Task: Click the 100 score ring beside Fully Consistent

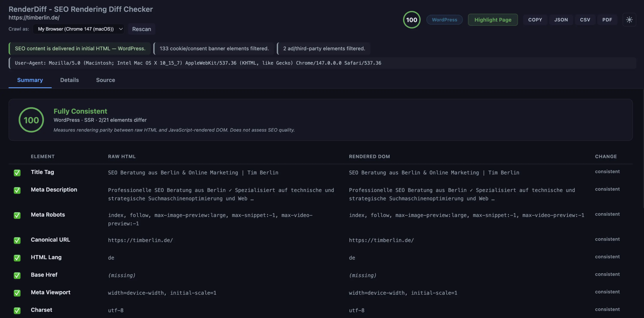Action: tap(31, 120)
